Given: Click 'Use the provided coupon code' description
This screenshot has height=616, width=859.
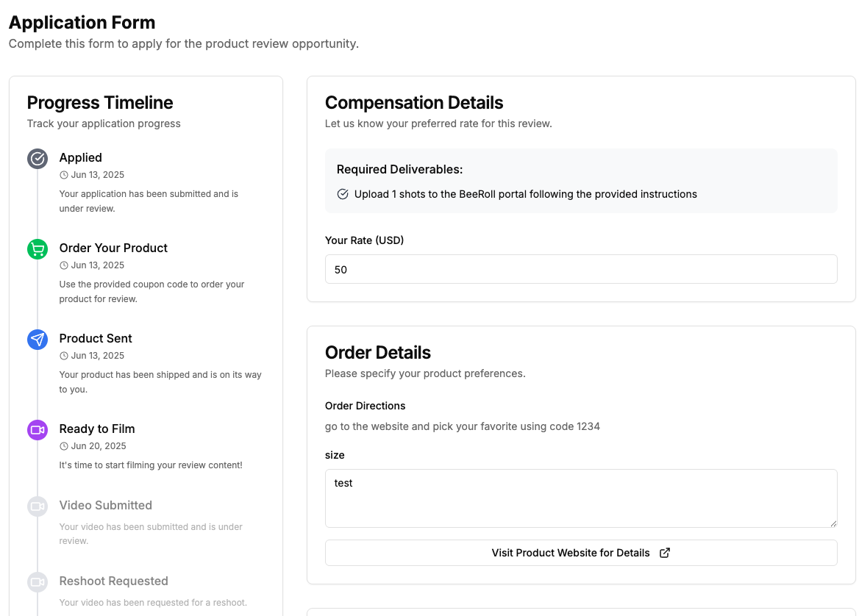Looking at the screenshot, I should point(152,292).
